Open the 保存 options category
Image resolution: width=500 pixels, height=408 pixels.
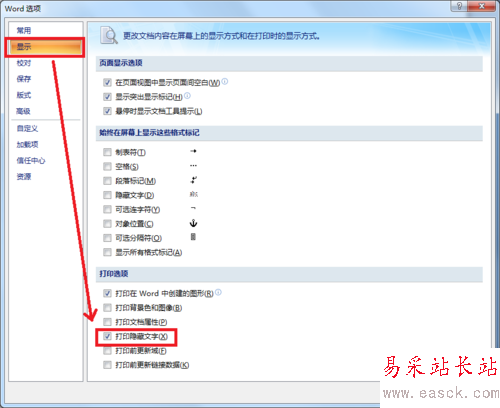24,79
